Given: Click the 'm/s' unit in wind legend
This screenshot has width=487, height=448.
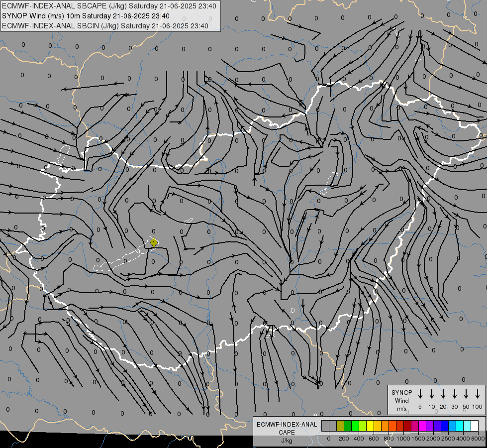Looking at the screenshot, I should pos(401,409).
